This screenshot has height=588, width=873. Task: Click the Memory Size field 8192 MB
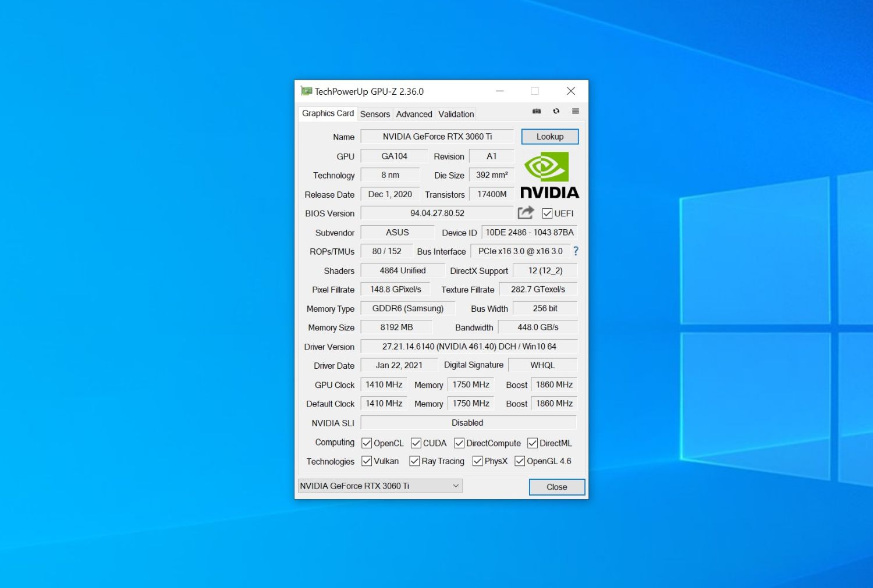pyautogui.click(x=396, y=327)
